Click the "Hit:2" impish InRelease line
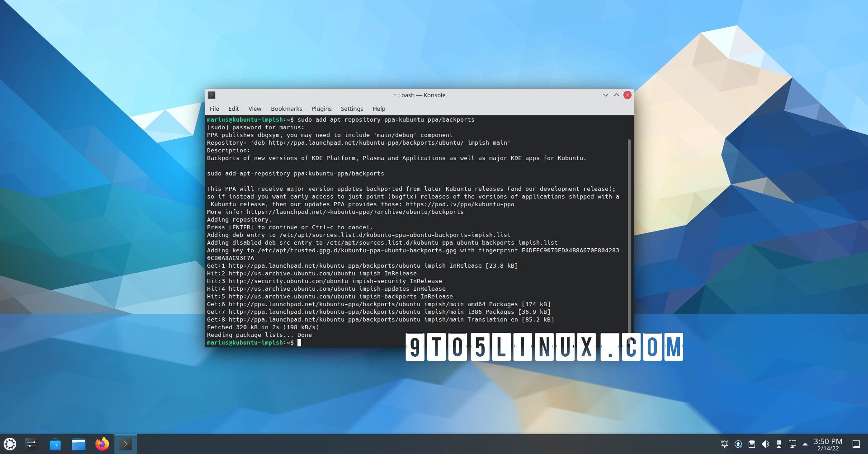Image resolution: width=868 pixels, height=454 pixels. 312,274
